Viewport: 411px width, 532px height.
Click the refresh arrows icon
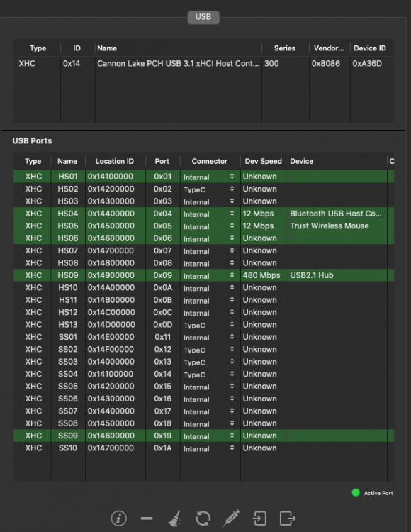[x=203, y=519]
